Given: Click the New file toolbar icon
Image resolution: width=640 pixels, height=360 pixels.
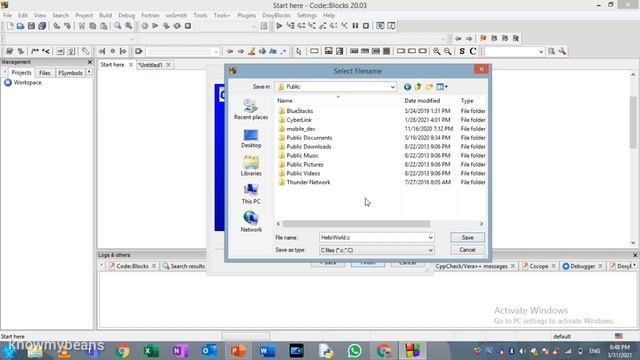Looking at the screenshot, I should [x=10, y=26].
